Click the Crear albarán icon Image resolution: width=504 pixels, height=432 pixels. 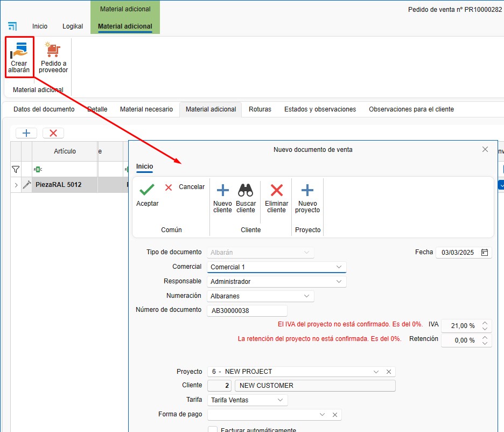(x=19, y=50)
